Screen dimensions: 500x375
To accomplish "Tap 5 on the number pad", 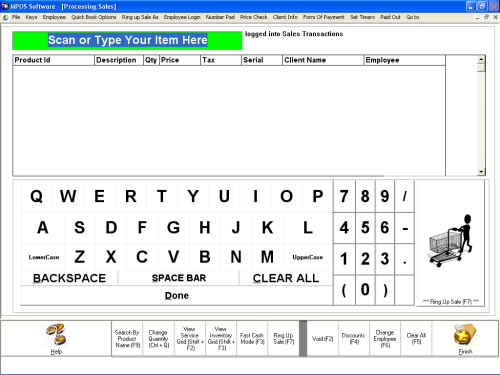I will pos(365,228).
